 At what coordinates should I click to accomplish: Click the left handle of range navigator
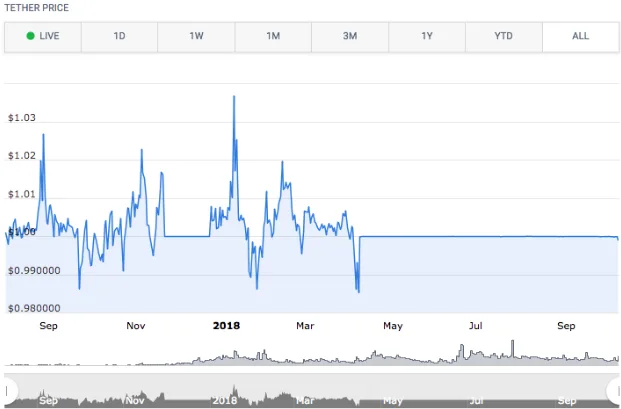click(11, 390)
